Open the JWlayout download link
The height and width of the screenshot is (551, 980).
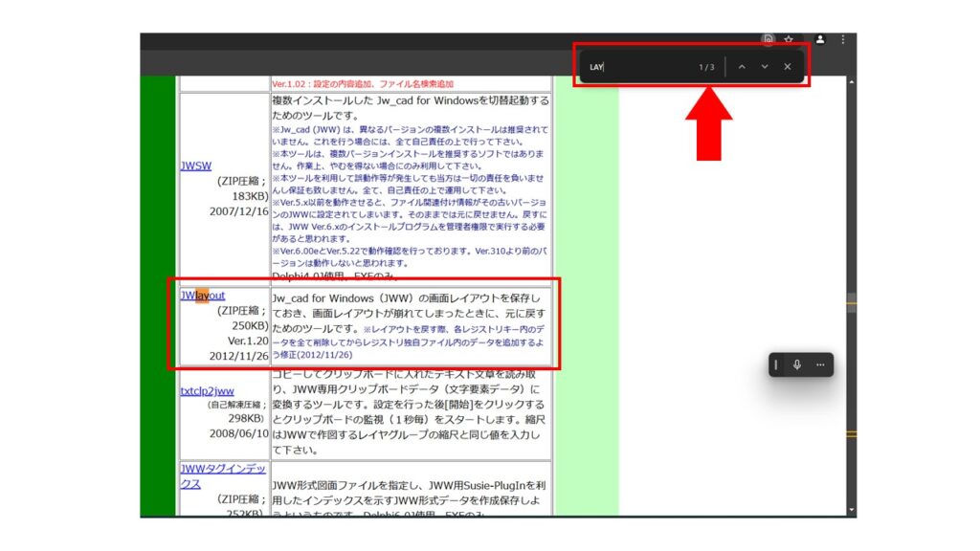pos(202,296)
